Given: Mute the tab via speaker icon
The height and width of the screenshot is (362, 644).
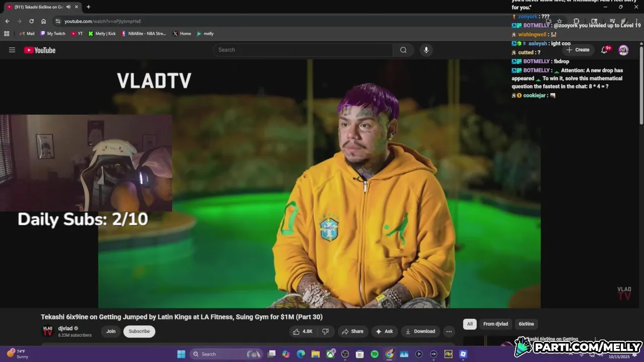Looking at the screenshot, I should (68, 7).
